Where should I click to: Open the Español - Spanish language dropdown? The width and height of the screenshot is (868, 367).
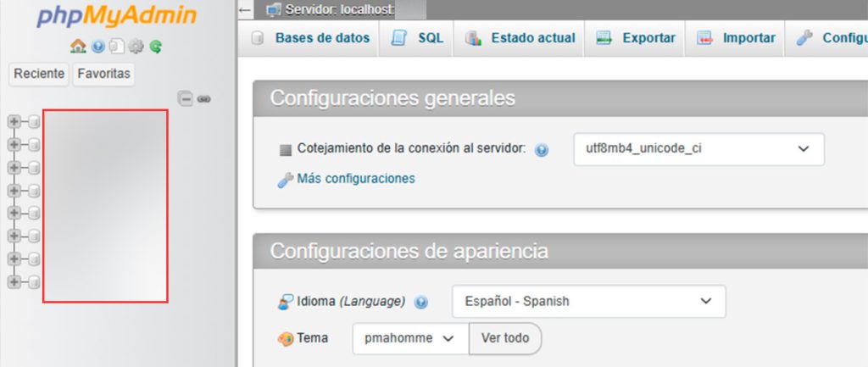click(x=588, y=301)
